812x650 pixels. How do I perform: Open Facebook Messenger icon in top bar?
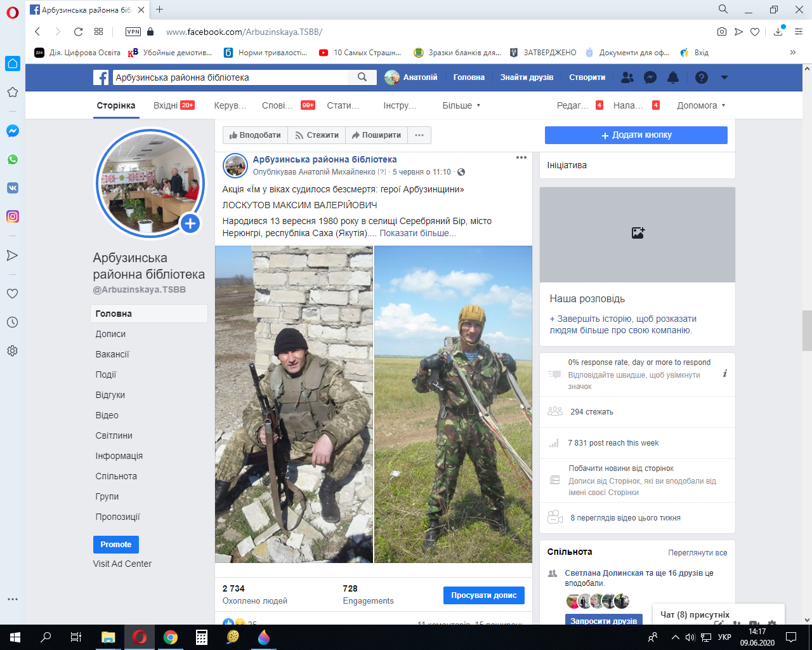[650, 77]
